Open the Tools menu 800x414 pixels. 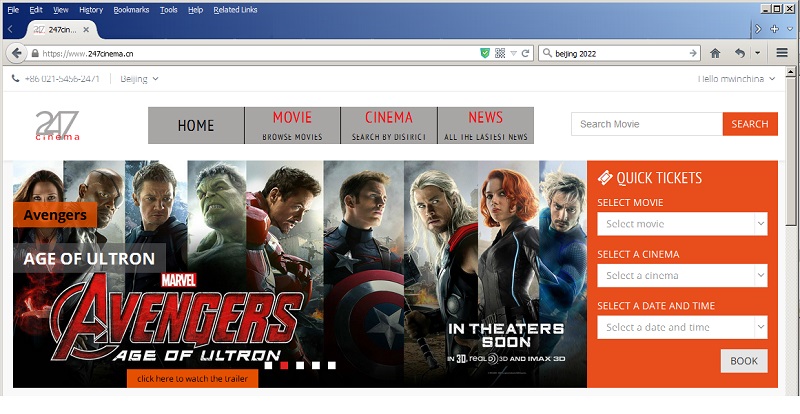168,10
